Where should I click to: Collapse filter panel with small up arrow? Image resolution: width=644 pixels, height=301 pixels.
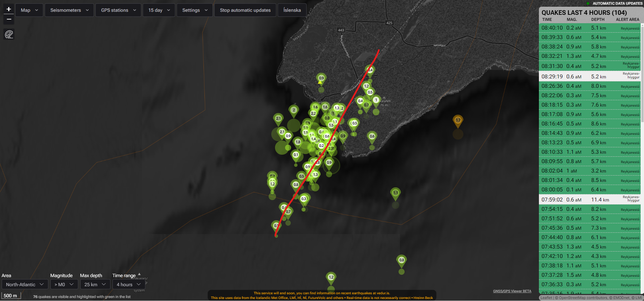click(139, 274)
